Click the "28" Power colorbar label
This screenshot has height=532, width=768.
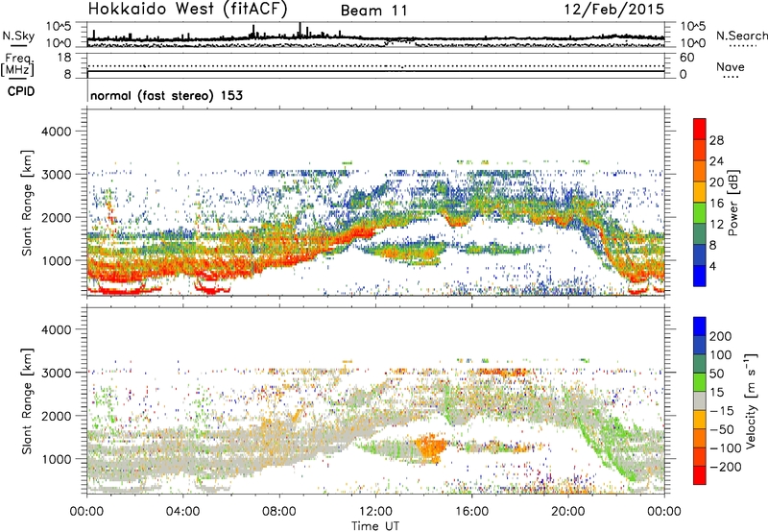(716, 140)
